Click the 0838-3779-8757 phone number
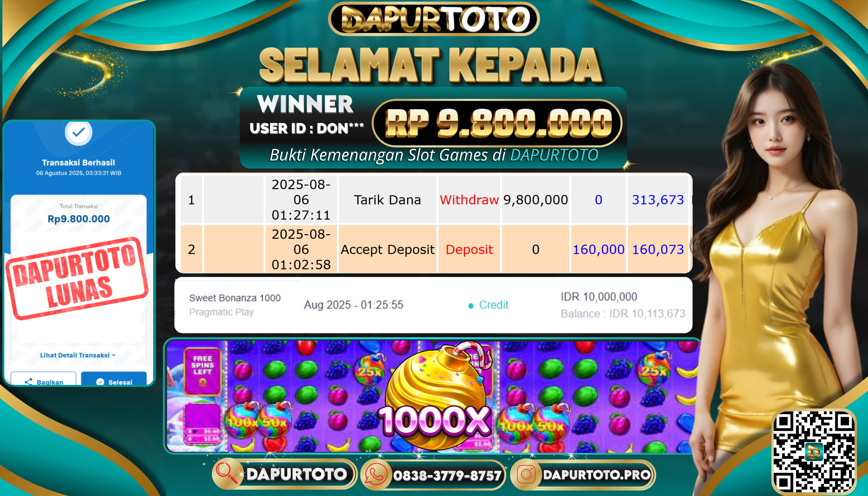Image resolution: width=868 pixels, height=496 pixels. (447, 476)
